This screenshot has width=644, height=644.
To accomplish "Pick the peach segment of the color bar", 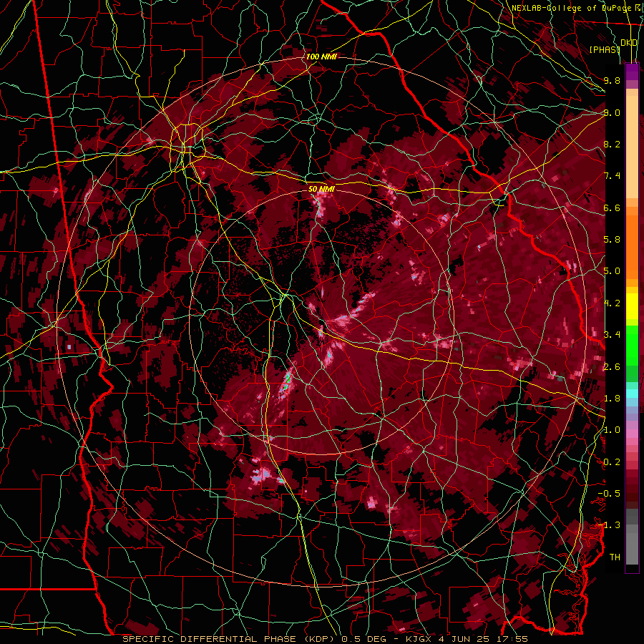I will 632,144.
